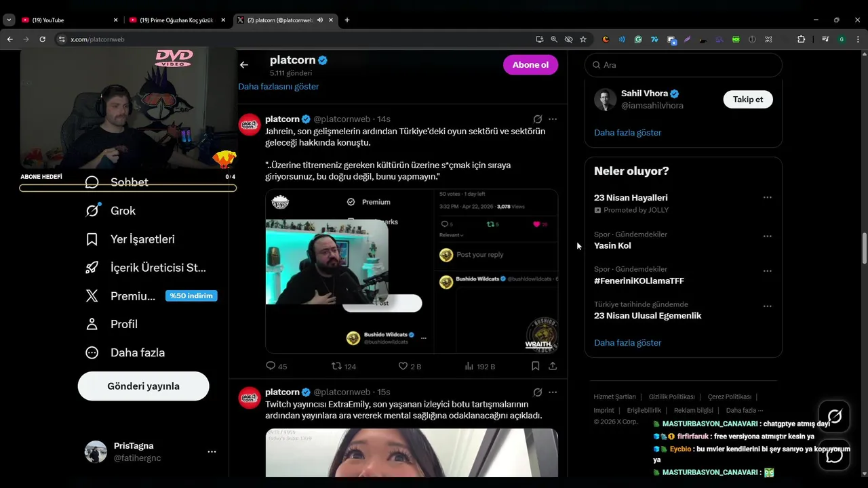
Task: Click Takip et for Sahil Vhora
Action: [748, 99]
